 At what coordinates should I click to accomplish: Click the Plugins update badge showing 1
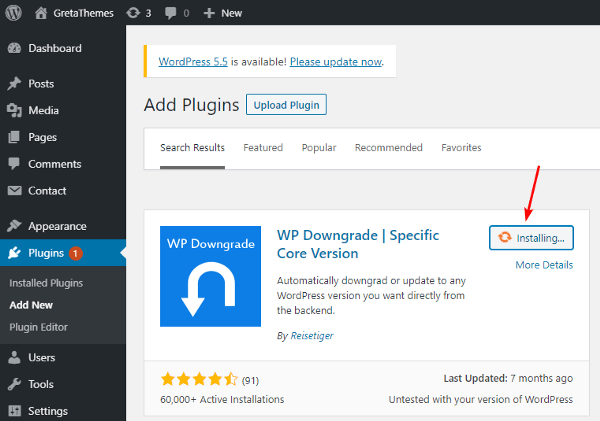75,253
